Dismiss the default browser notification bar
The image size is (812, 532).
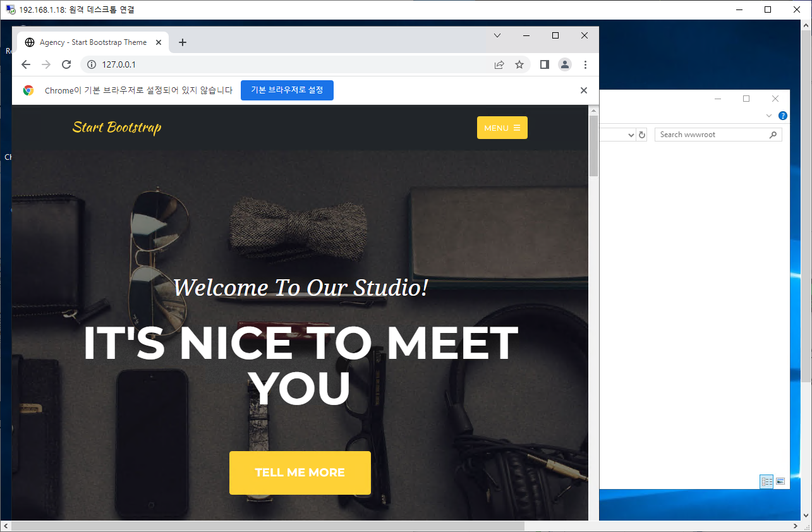click(x=584, y=90)
